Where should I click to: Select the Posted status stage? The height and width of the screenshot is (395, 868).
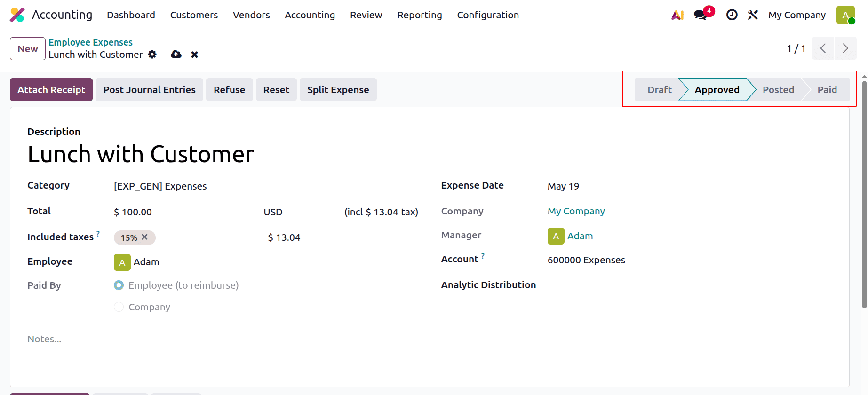coord(778,90)
